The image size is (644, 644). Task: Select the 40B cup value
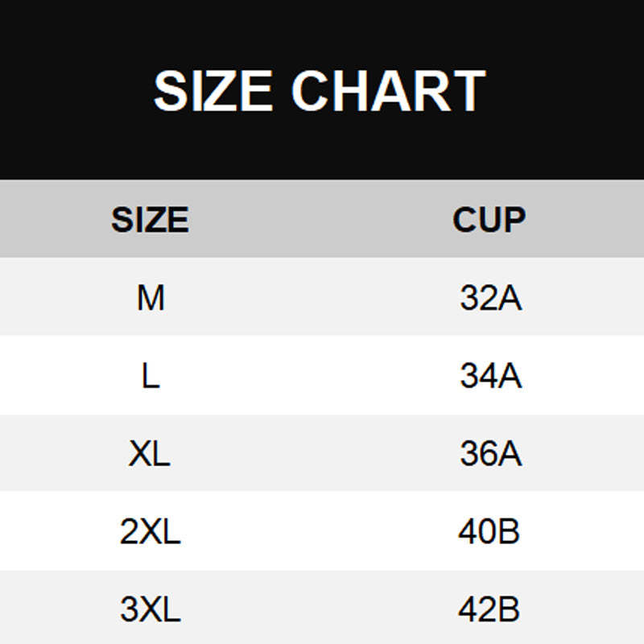[489, 532]
